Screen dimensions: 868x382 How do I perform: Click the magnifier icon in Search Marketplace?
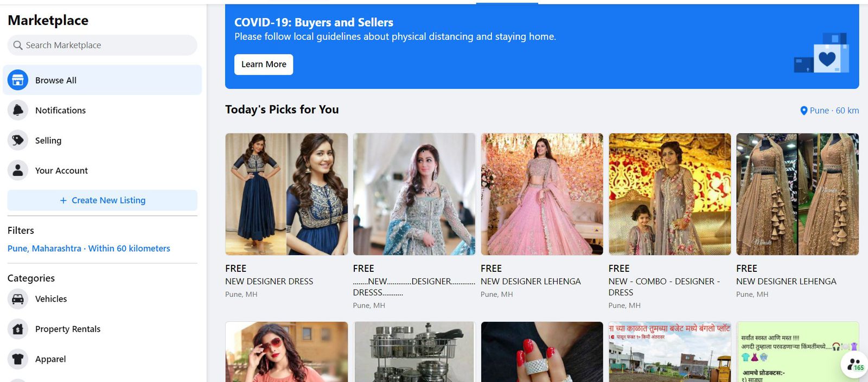pos(18,46)
